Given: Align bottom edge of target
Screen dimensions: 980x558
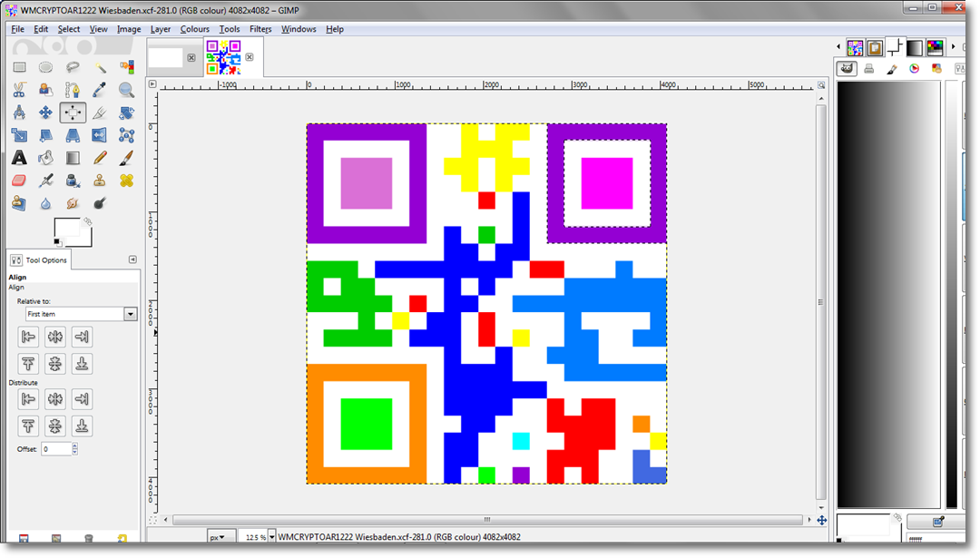Looking at the screenshot, I should pos(82,363).
